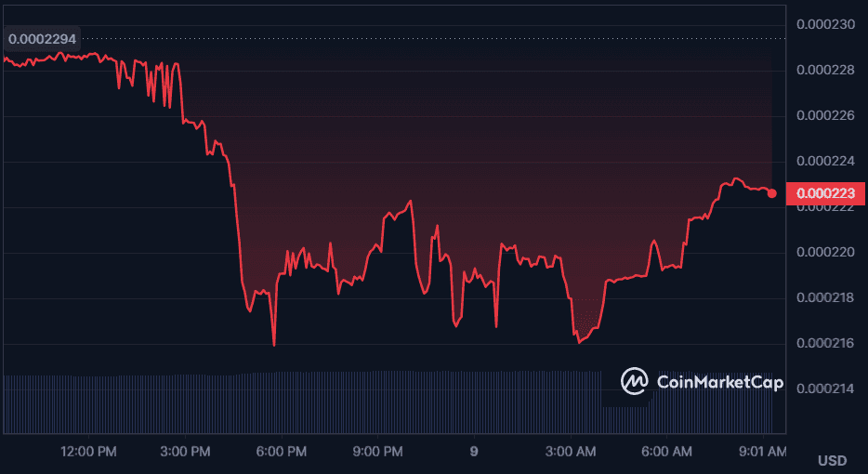Click the CoinMarketCap logo icon
The image size is (868, 474).
pos(636,381)
